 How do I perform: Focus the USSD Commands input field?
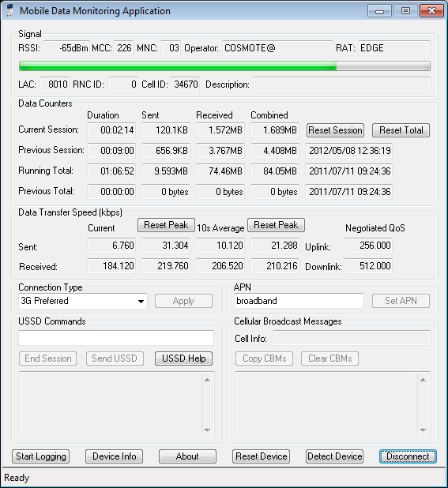(116, 338)
